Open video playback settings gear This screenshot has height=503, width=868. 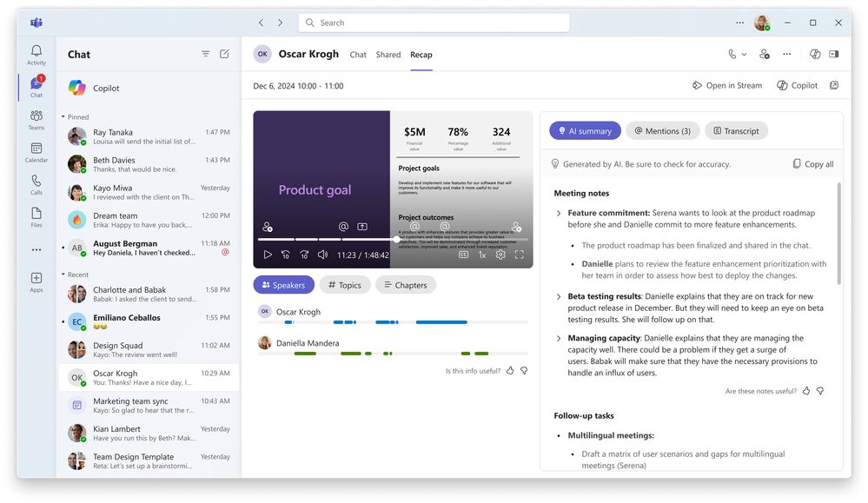500,255
